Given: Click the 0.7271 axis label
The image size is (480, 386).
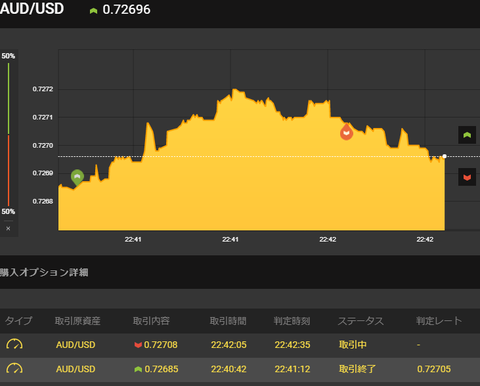Looking at the screenshot, I should 43,117.
